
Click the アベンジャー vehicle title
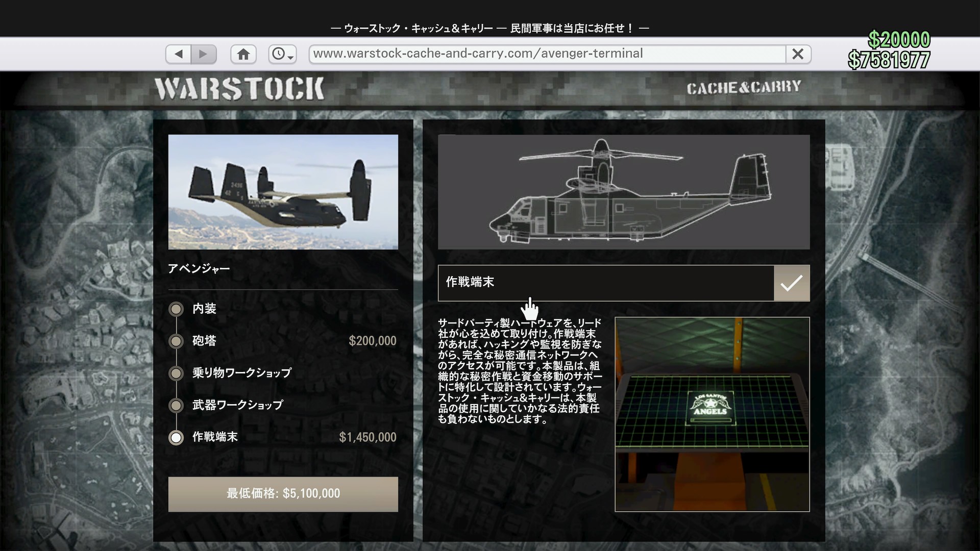[x=199, y=269]
